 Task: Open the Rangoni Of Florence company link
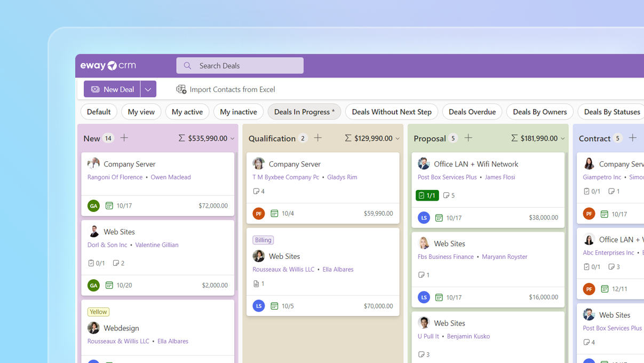[115, 177]
